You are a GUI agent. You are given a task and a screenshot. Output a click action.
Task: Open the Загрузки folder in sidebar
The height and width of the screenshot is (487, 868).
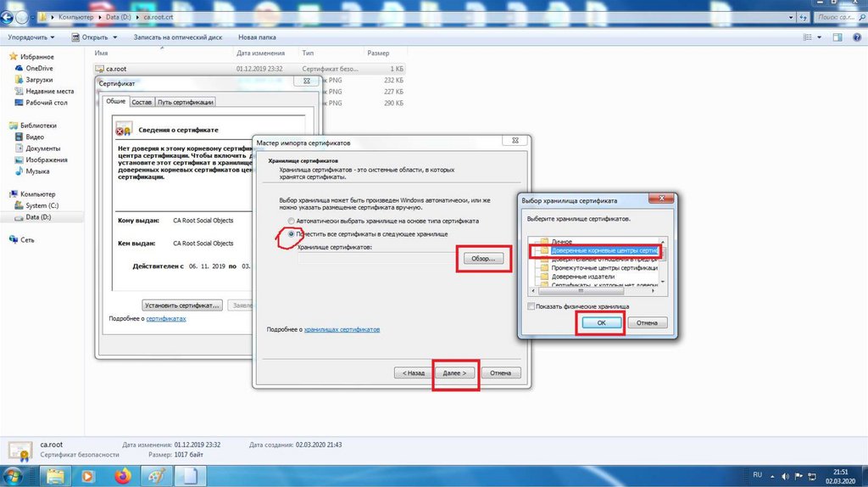click(39, 80)
